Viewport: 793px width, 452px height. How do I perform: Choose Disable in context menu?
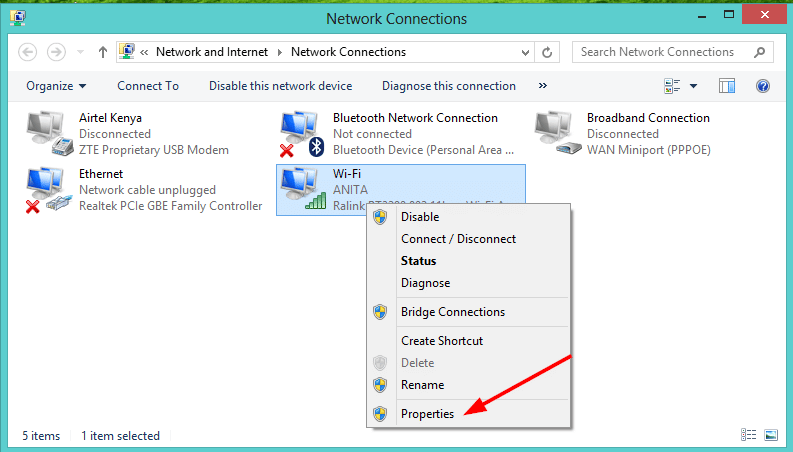tap(469, 217)
